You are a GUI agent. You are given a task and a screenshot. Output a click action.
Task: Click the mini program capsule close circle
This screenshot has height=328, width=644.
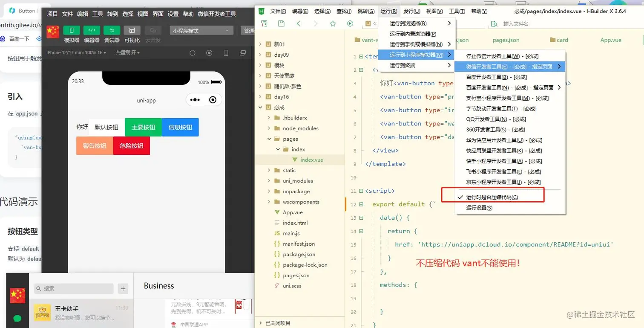213,100
